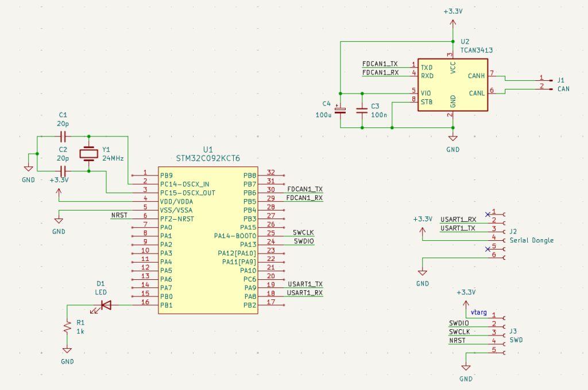This screenshot has width=588, height=390.
Task: Click the J3 reference designator
Action: (513, 331)
